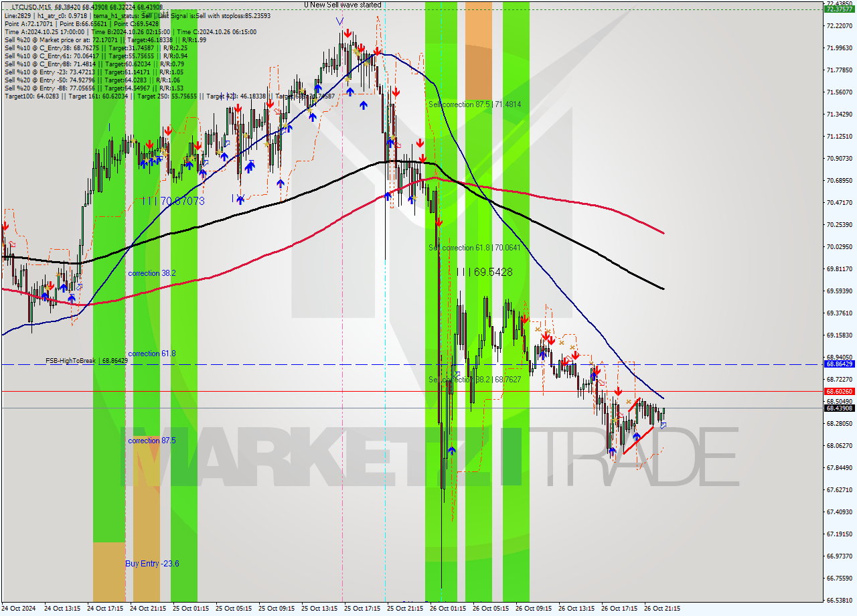Click the 69.59390 price axis value
857x616 pixels.
[x=839, y=291]
